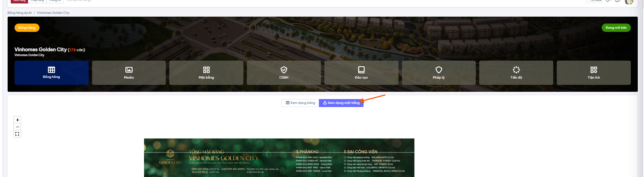Open the Tiến độ progress tile
This screenshot has height=177, width=644.
[516, 73]
